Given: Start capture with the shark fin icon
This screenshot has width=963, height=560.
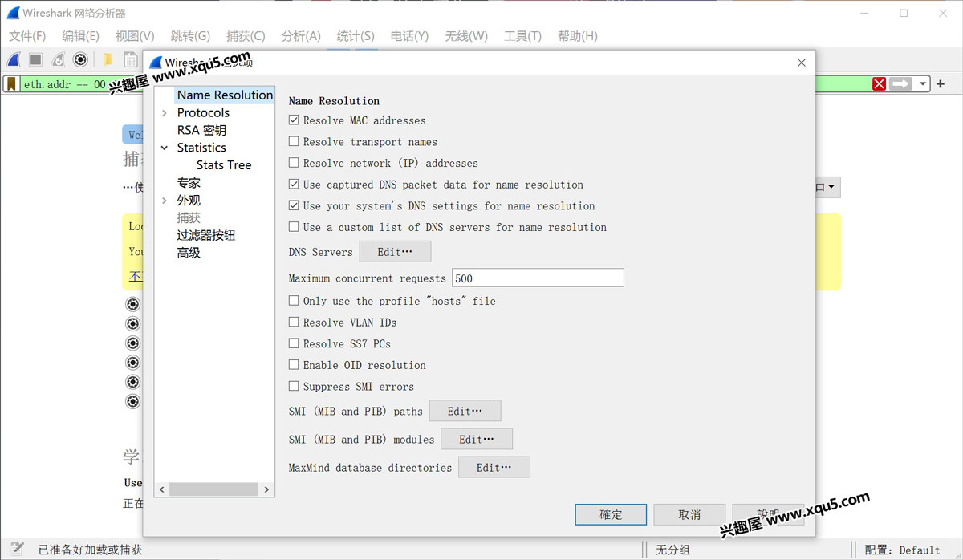Looking at the screenshot, I should point(14,59).
